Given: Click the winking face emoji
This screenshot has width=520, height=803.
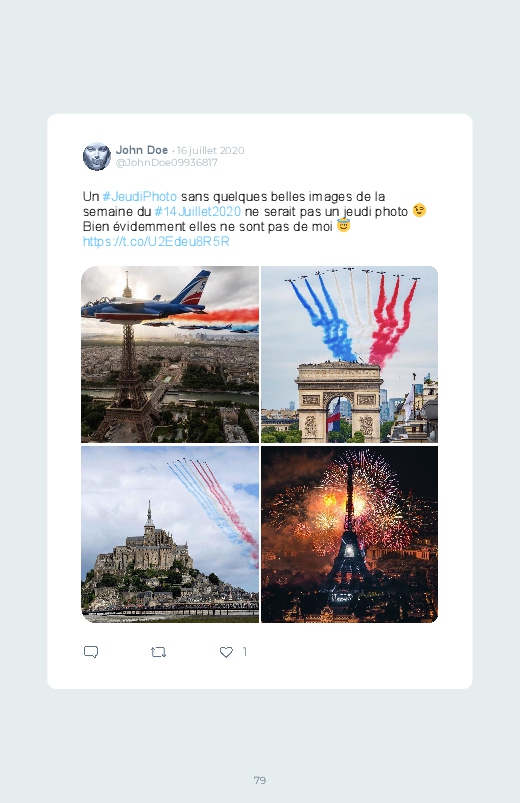Looking at the screenshot, I should (x=419, y=210).
